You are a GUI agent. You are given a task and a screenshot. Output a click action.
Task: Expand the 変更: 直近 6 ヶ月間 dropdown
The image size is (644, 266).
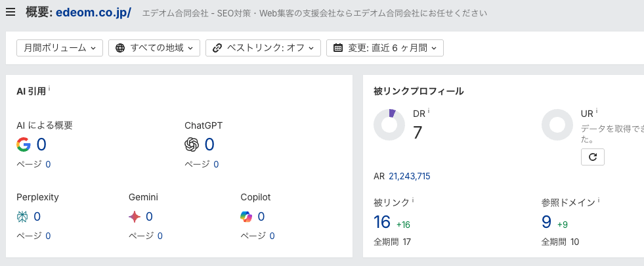(x=385, y=48)
